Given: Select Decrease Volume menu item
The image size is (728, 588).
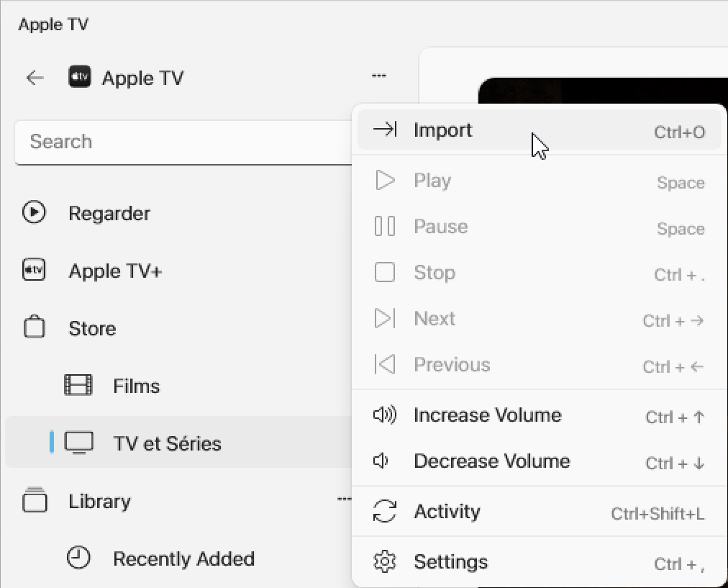Looking at the screenshot, I should [539, 461].
